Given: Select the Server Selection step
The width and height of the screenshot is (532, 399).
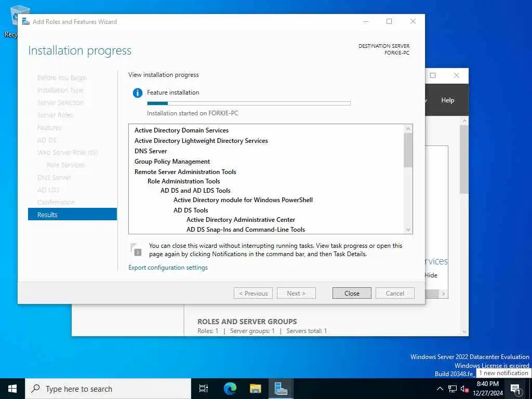Looking at the screenshot, I should pyautogui.click(x=60, y=102).
